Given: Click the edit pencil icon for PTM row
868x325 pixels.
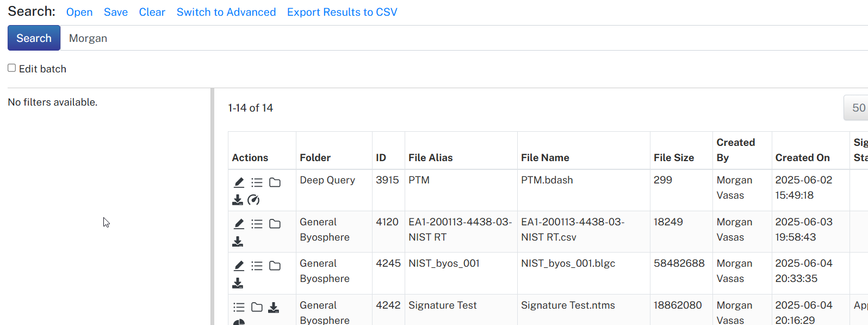Looking at the screenshot, I should [x=239, y=182].
